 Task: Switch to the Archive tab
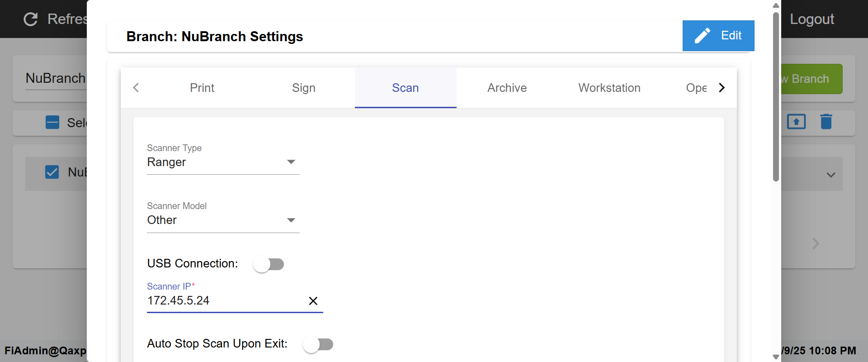pyautogui.click(x=507, y=88)
